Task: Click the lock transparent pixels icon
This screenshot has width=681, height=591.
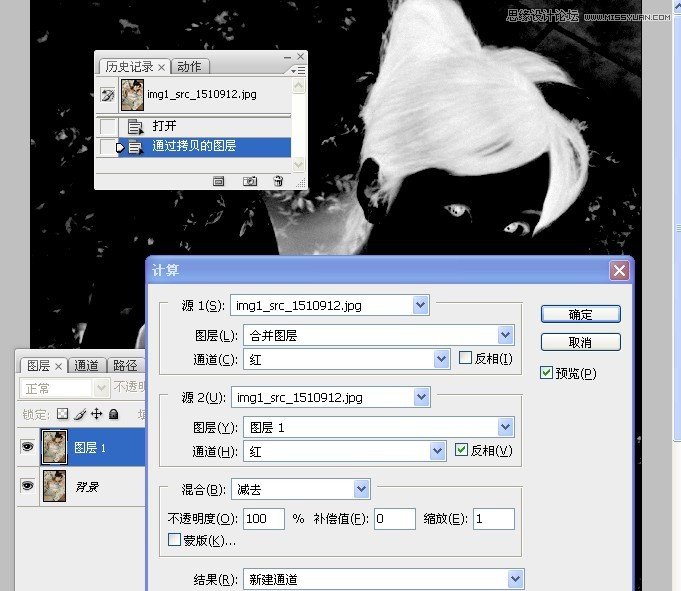Action: click(x=63, y=413)
